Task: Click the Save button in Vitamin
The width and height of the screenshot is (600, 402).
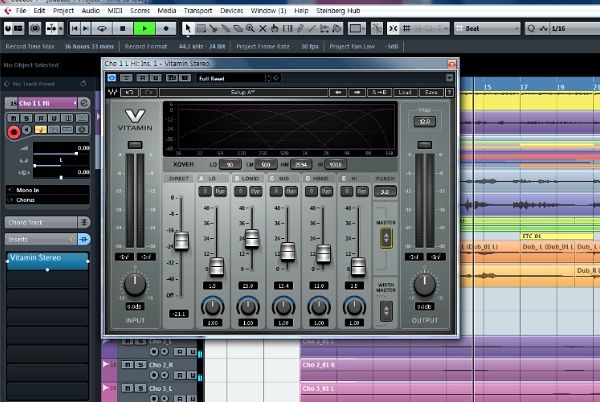Action: click(x=431, y=92)
